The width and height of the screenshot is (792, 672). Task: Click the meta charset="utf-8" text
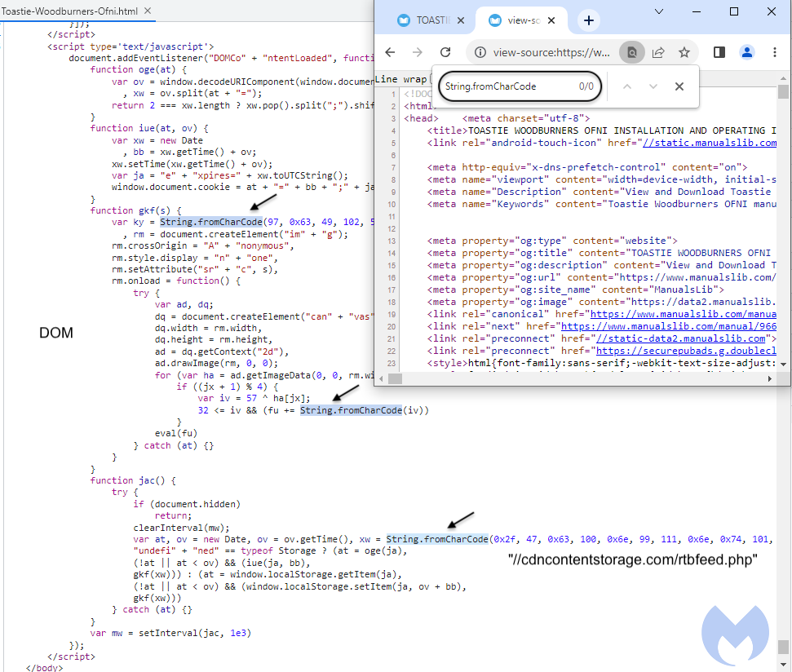coord(526,118)
